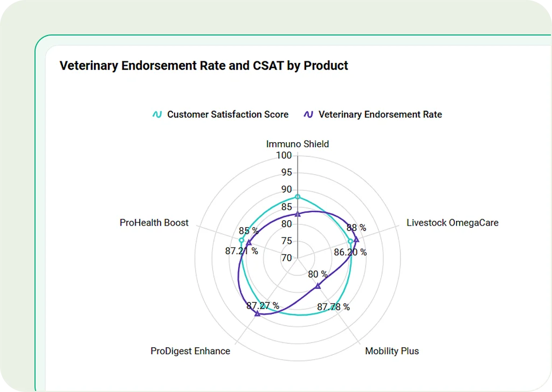Select the purple triangle marker for Livestock OmegaCare
Viewport: 552px width, 392px height.
click(x=356, y=239)
